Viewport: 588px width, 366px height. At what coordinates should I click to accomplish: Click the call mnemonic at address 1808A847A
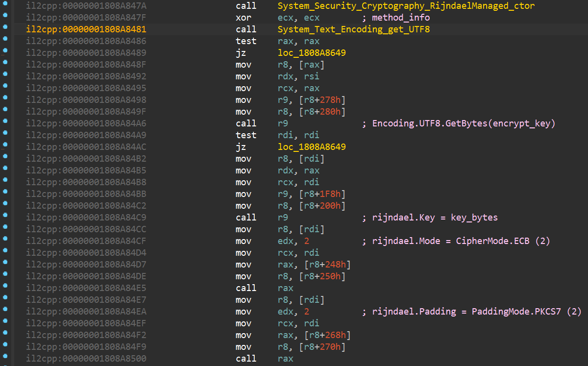pos(246,6)
